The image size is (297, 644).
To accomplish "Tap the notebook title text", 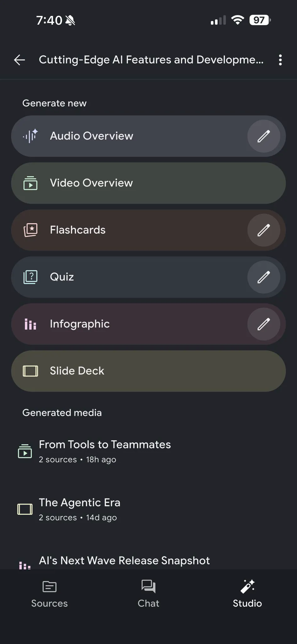I will click(x=151, y=60).
